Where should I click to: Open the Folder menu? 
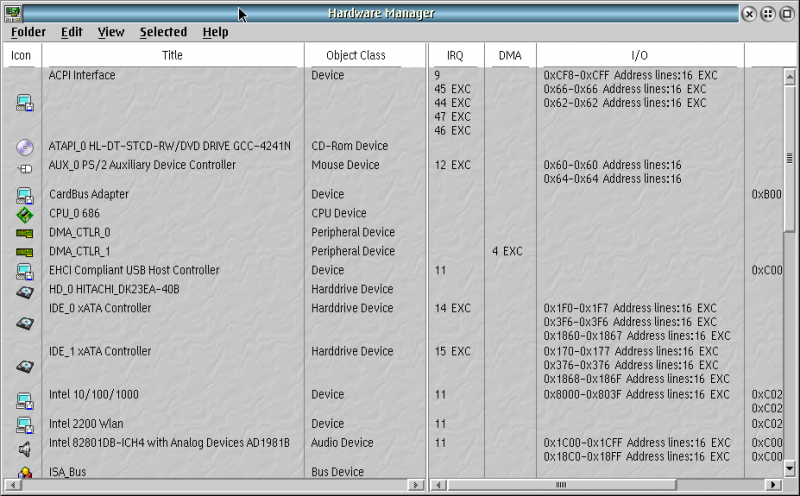coord(28,32)
